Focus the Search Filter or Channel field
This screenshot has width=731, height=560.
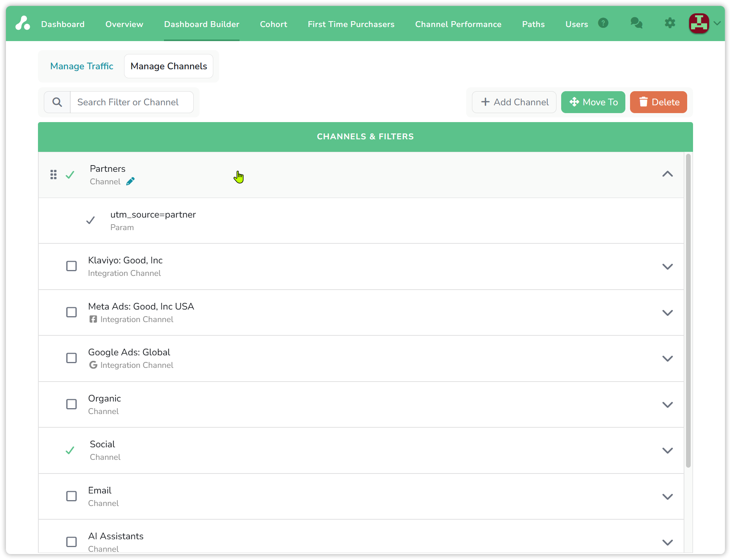pyautogui.click(x=132, y=102)
